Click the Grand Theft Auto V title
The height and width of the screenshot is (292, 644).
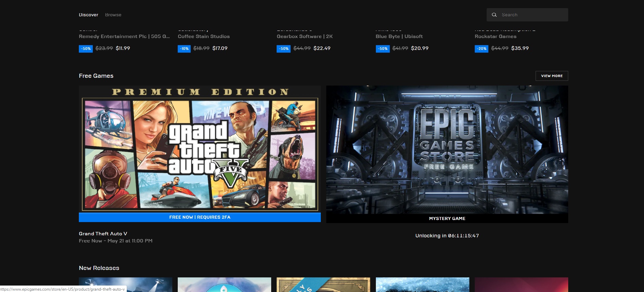pos(103,234)
